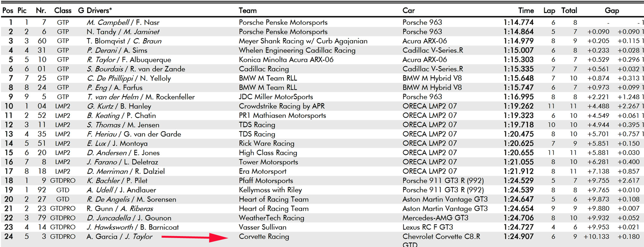Click drivers E. Lux / J. Montoya

click(117, 143)
